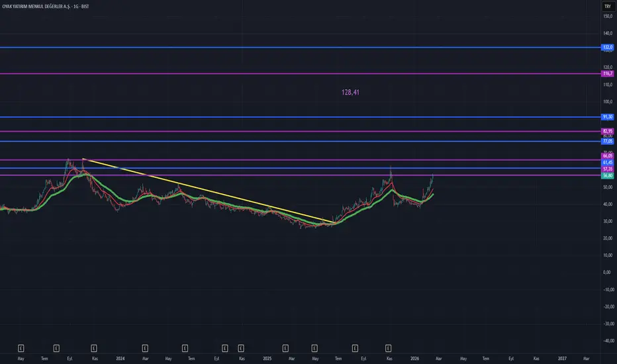Select the 57,35 purple price label

coord(608,169)
